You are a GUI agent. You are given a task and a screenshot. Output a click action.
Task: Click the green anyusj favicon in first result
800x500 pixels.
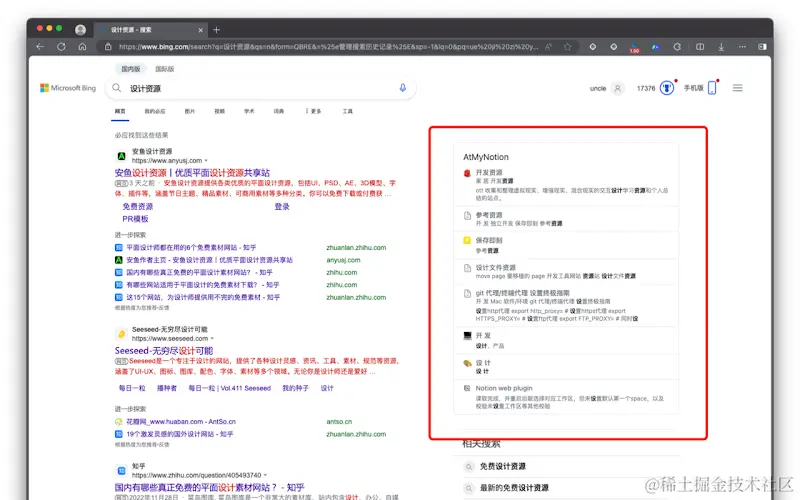121,156
